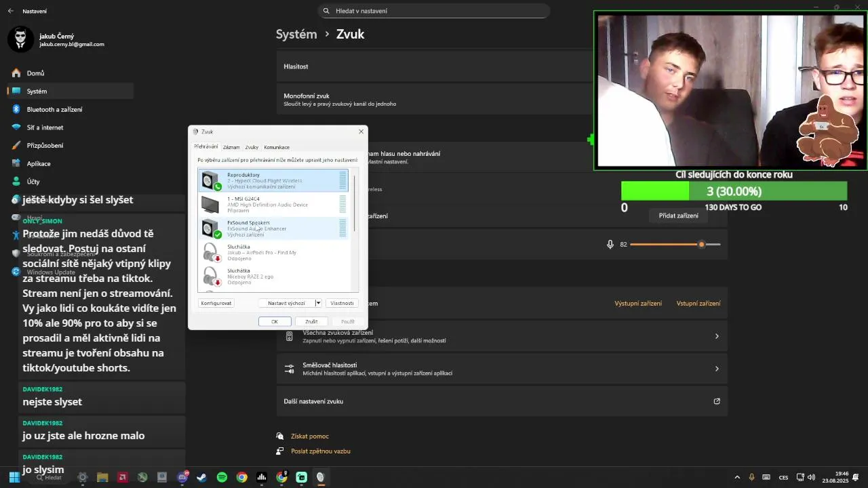Click the Směšovač hlasitosti mixer icon
Image resolution: width=868 pixels, height=488 pixels.
290,369
